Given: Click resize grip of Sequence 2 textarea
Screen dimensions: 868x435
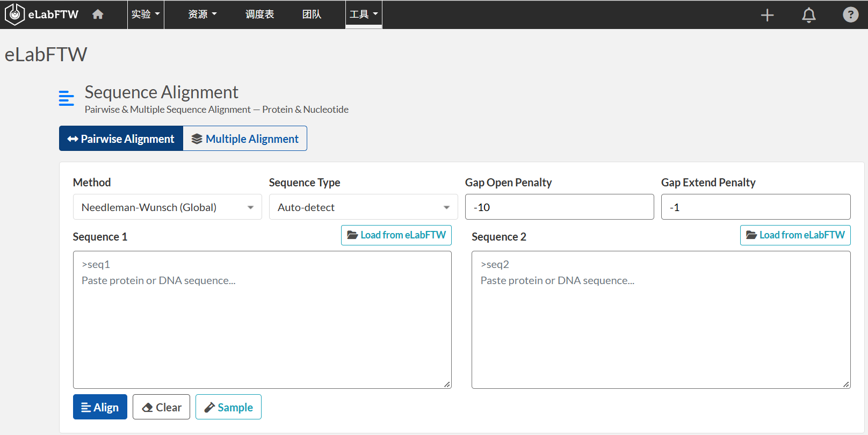Looking at the screenshot, I should (846, 384).
